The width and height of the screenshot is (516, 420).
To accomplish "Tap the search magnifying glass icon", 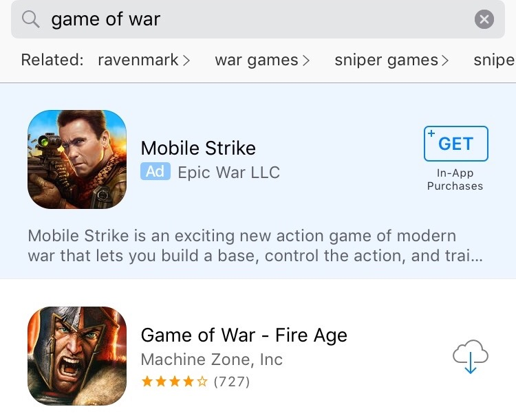I will [30, 19].
